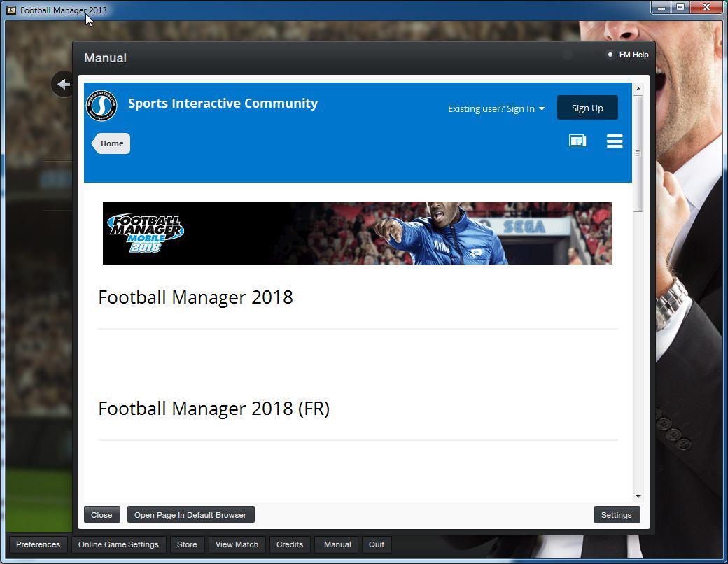Expand the Existing user Sign In dropdown

click(x=496, y=108)
